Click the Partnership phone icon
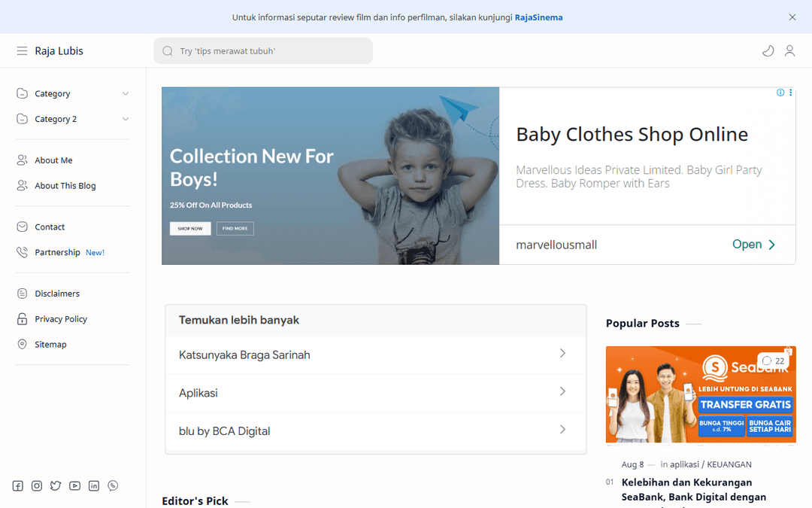This screenshot has width=812, height=508. point(23,252)
